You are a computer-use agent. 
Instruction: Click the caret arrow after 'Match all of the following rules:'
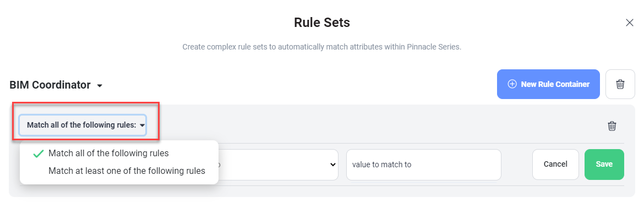coord(142,125)
